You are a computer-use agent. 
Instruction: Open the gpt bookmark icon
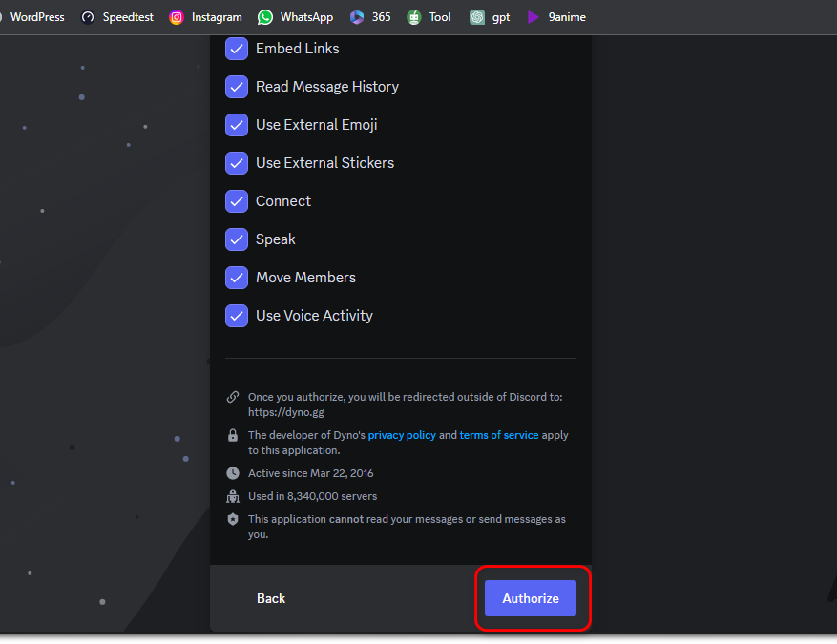(477, 17)
